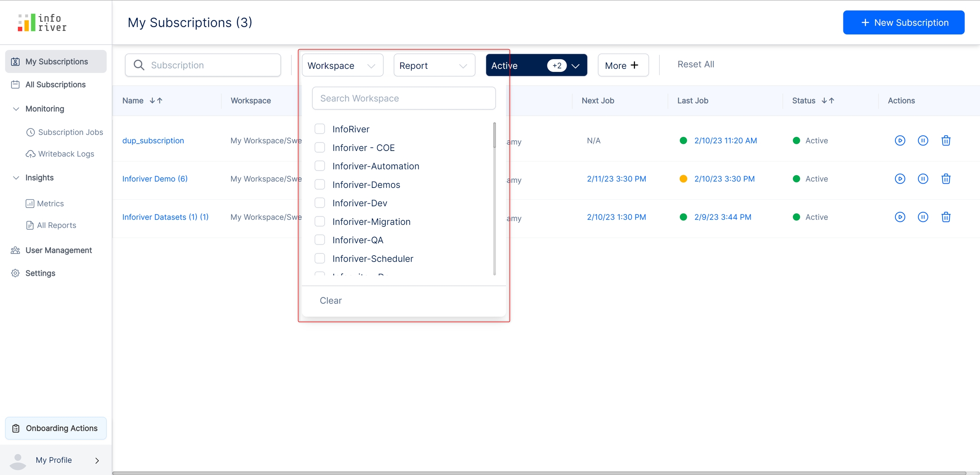
Task: Collapse the Monitoring sidebar section
Action: click(x=16, y=109)
